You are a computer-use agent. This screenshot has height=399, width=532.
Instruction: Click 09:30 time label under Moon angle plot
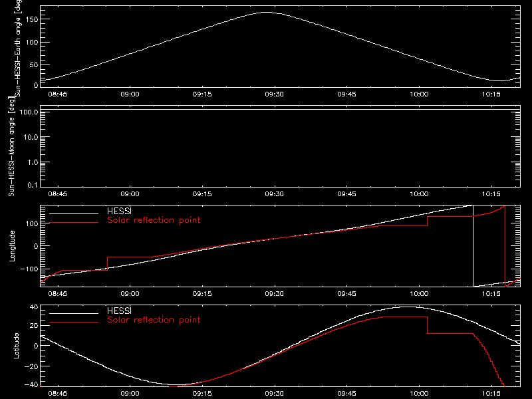(274, 194)
